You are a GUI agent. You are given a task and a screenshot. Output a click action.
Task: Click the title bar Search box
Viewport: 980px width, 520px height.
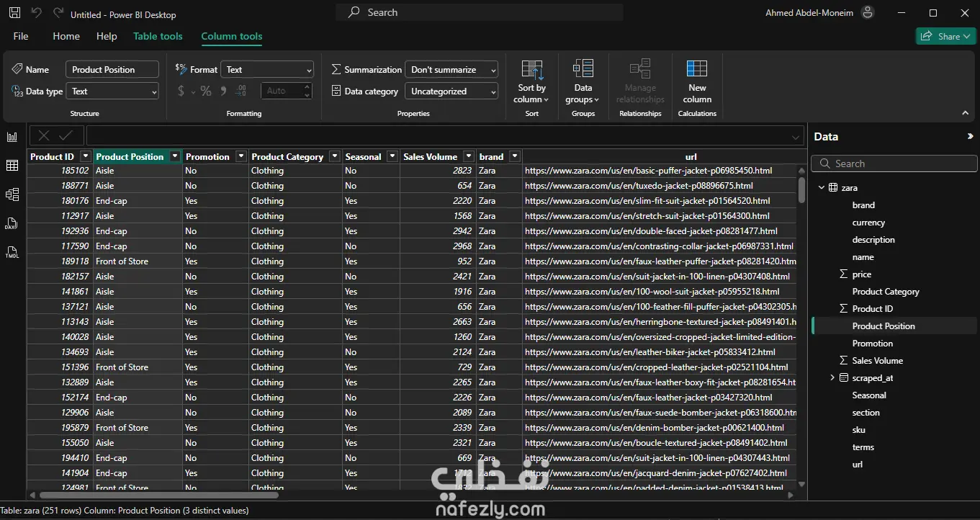(480, 12)
